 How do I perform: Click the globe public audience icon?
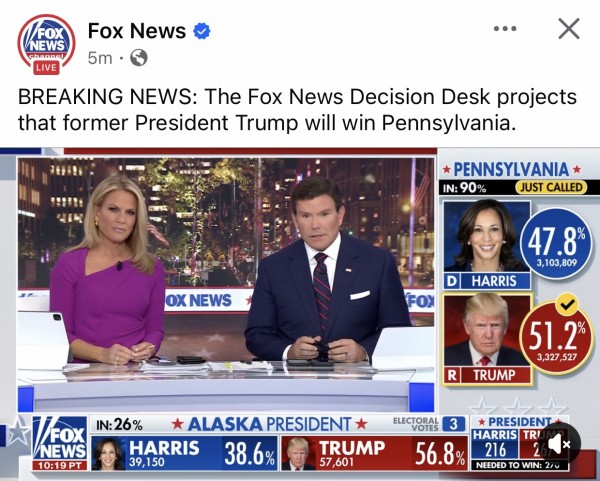(x=139, y=58)
